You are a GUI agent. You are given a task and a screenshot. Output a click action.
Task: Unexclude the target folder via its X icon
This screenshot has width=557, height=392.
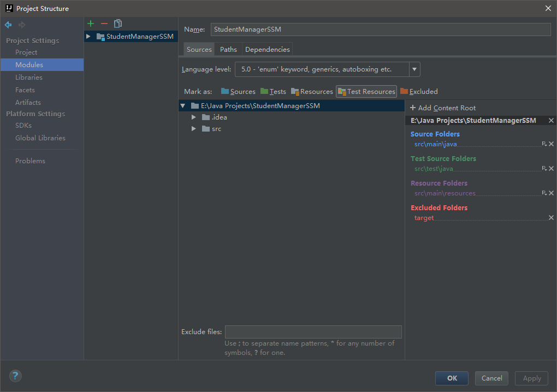coord(551,218)
